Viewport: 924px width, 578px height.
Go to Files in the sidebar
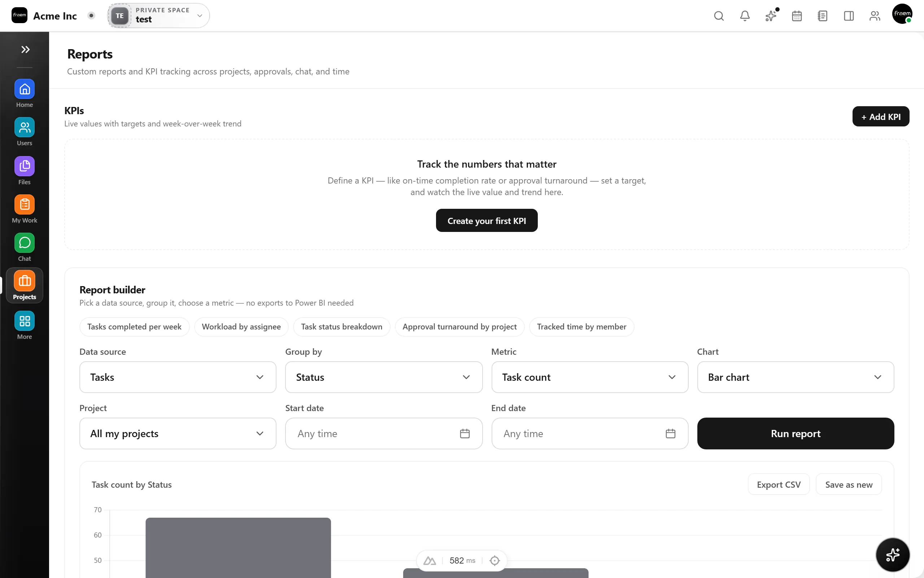click(25, 171)
